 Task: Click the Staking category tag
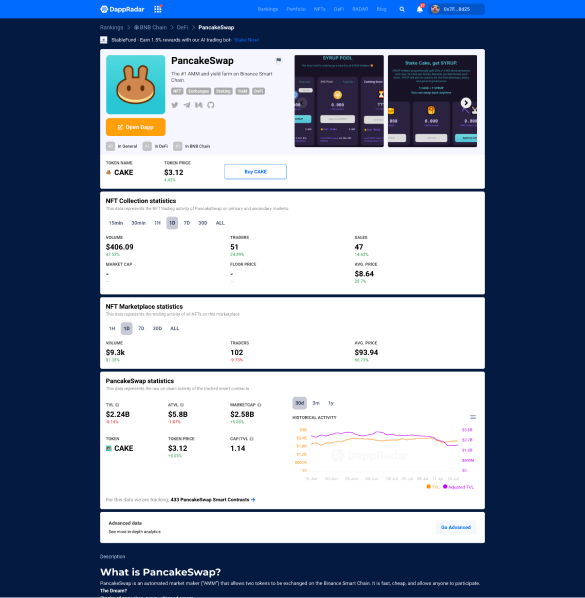click(223, 91)
